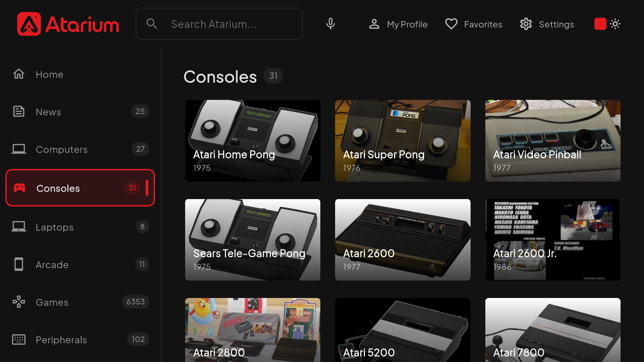Click the Peripherals count badge 102
Viewport: 644px width, 362px height.
[x=138, y=339]
